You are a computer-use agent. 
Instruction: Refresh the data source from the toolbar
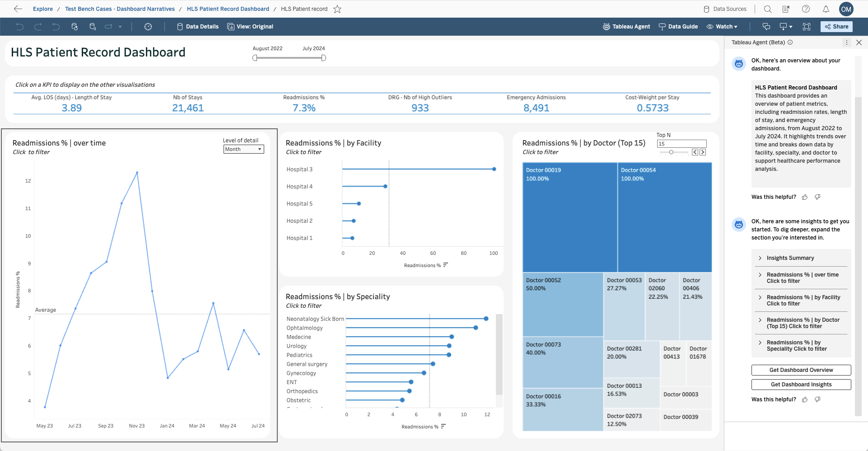click(x=75, y=27)
